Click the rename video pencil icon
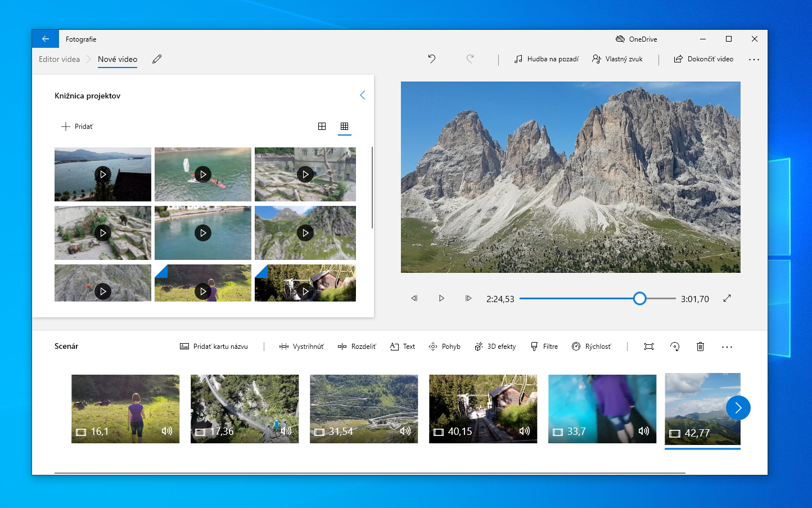812x508 pixels. tap(157, 59)
